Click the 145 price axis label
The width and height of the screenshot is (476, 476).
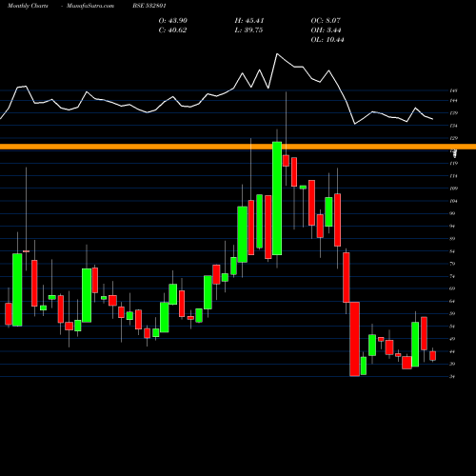click(453, 90)
